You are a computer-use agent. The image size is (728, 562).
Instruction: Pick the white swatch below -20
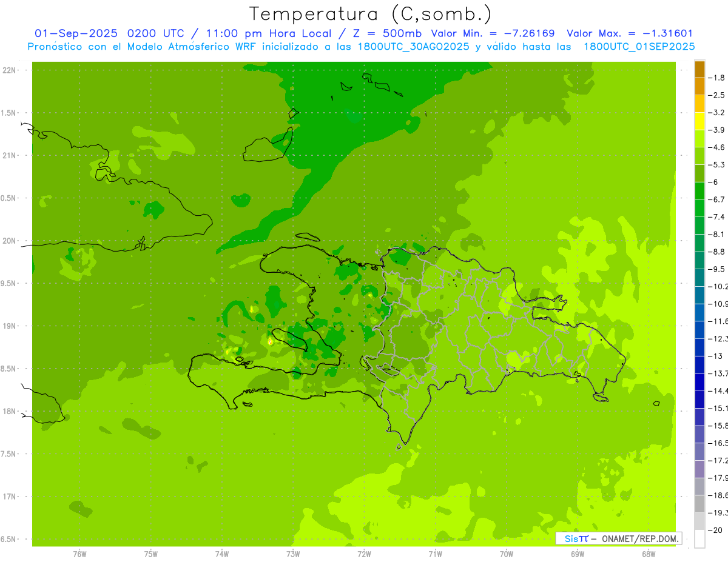coord(699,538)
